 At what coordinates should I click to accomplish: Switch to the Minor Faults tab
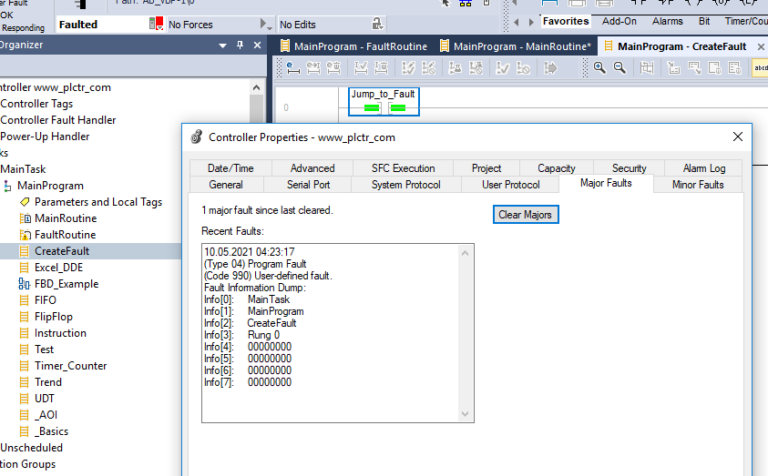tap(697, 184)
